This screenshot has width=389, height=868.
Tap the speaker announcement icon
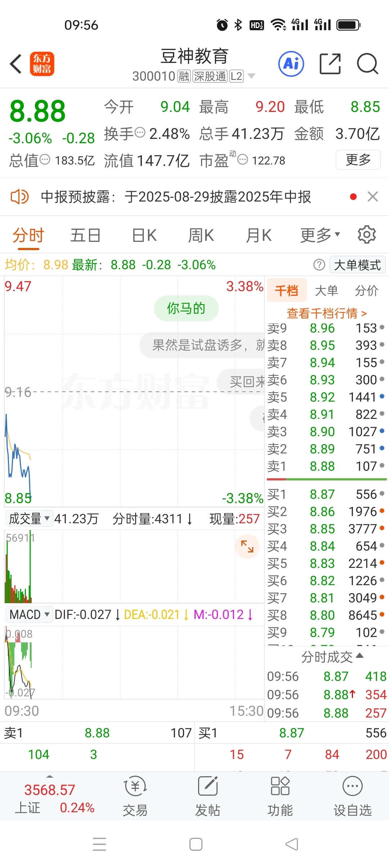pyautogui.click(x=19, y=197)
